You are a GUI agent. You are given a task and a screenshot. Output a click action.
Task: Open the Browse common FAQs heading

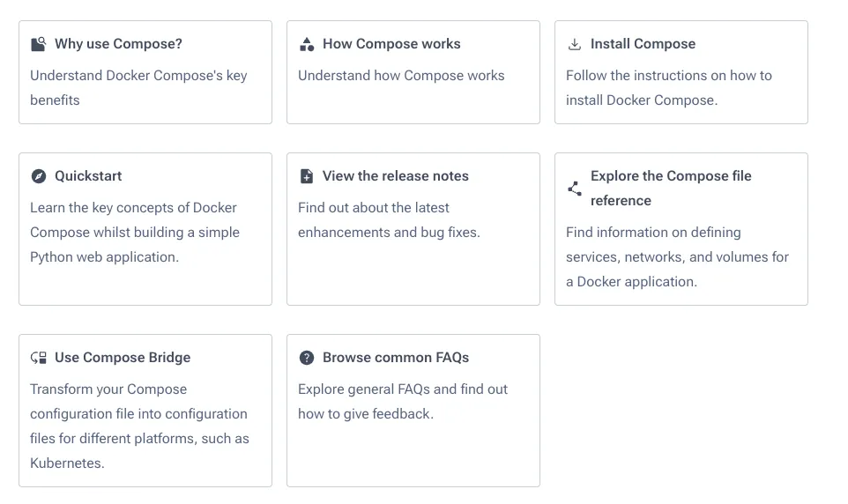click(x=396, y=358)
